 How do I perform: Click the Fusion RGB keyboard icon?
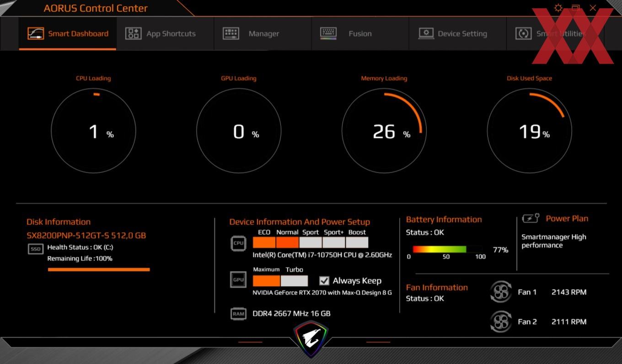pyautogui.click(x=328, y=33)
